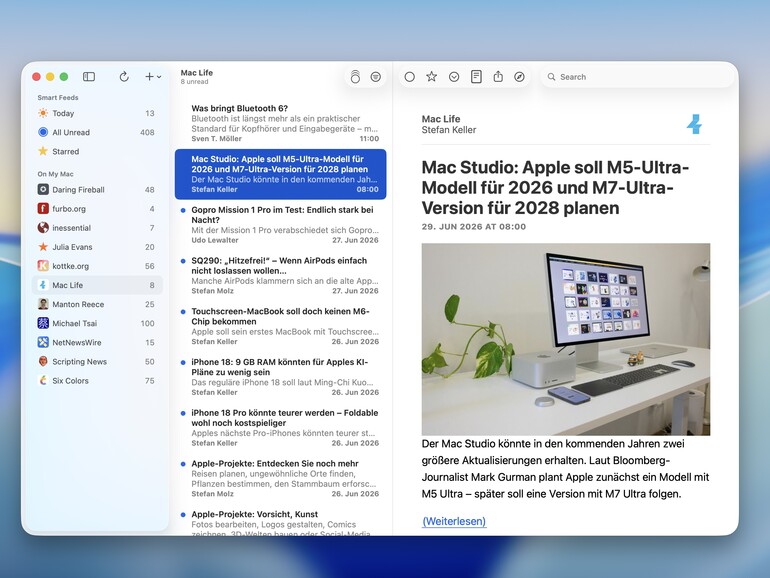The image size is (770, 578).
Task: Open SQ290 Hitzefrei AirPods article
Action: [x=280, y=275]
